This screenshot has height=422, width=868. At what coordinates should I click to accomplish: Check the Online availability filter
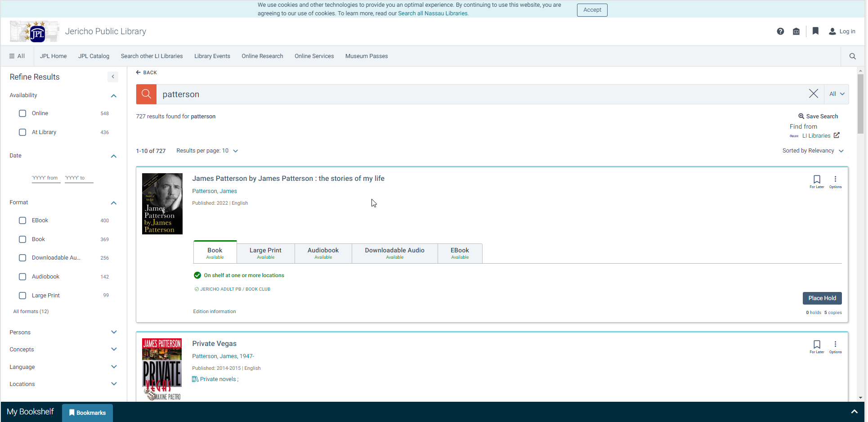(22, 113)
